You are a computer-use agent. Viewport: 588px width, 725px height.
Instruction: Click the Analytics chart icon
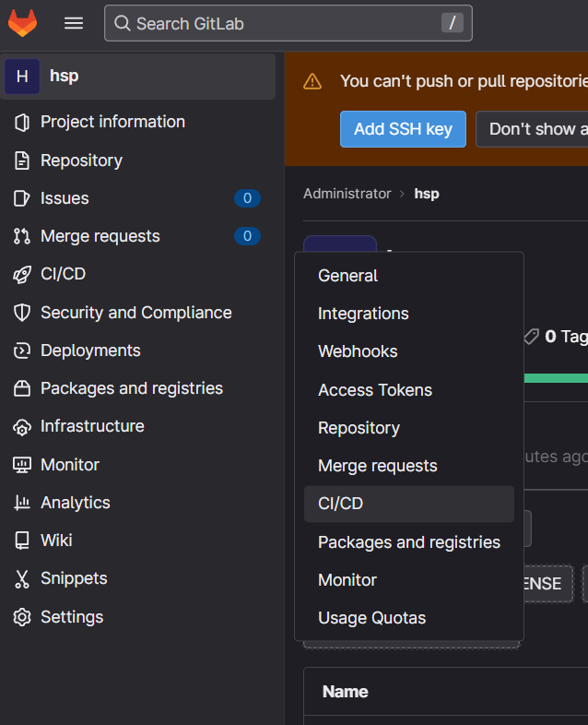pyautogui.click(x=22, y=503)
